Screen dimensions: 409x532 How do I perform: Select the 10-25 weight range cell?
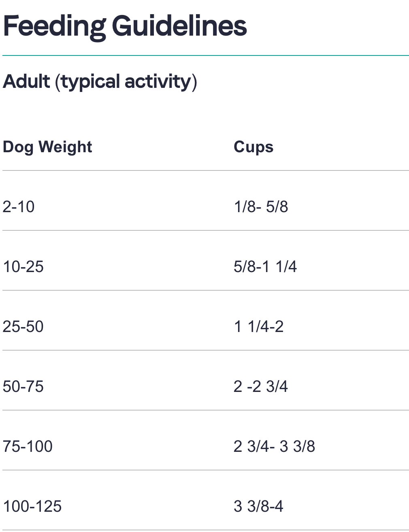(x=23, y=267)
